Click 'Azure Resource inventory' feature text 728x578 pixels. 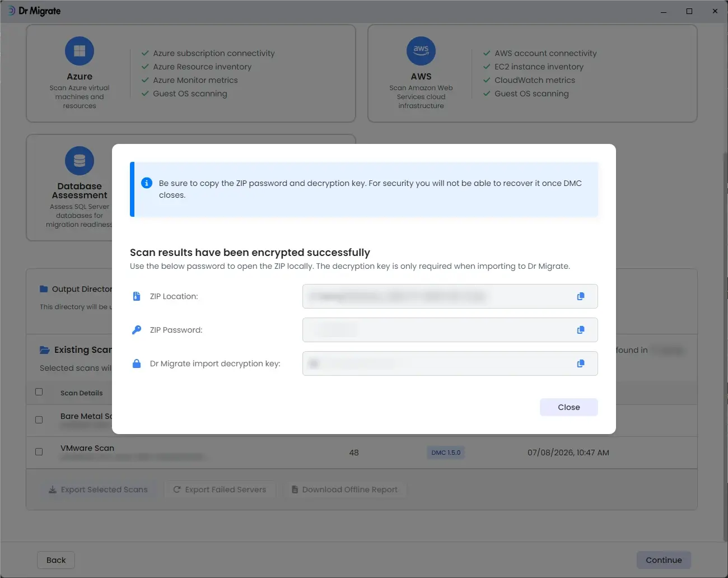[202, 67]
